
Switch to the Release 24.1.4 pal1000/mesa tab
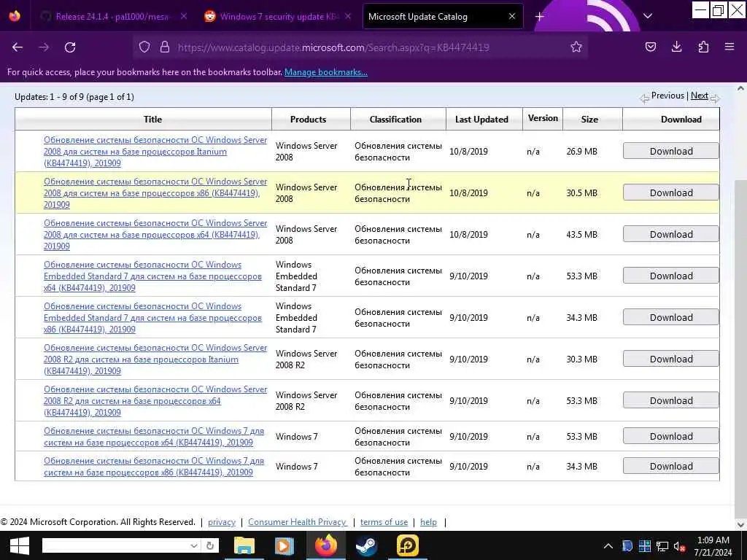click(x=112, y=17)
